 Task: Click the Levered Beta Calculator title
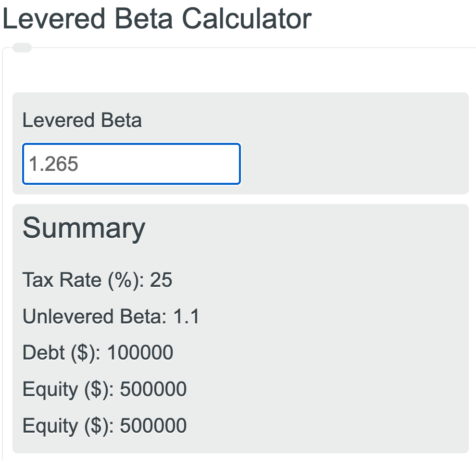point(157,19)
